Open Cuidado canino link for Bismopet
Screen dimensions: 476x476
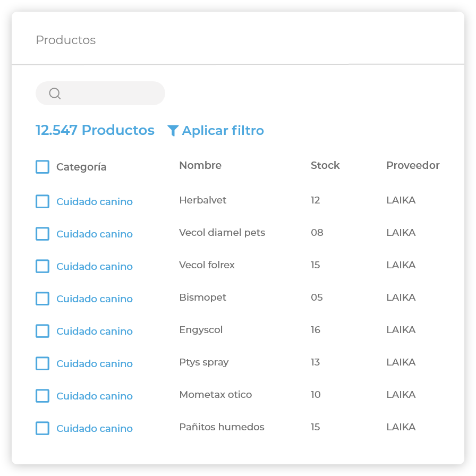click(95, 299)
